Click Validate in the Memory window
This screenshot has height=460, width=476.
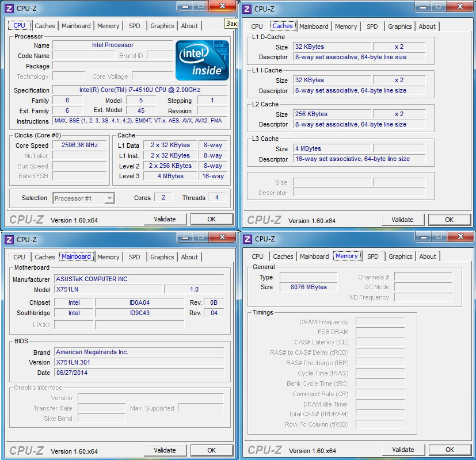[403, 450]
